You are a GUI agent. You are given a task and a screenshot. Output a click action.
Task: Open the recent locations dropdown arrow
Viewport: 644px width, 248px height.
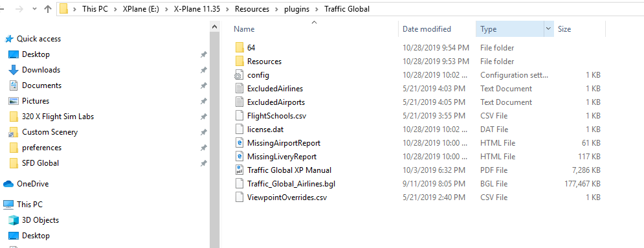[34, 8]
